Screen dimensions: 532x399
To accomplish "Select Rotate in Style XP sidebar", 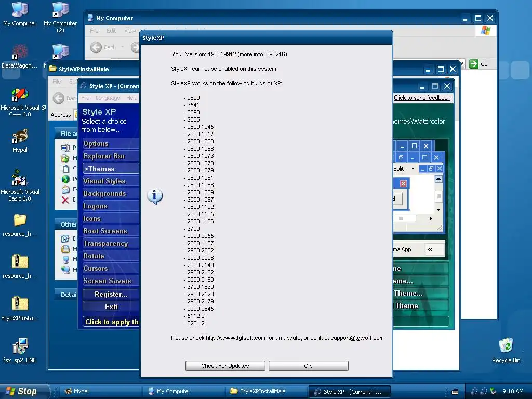I will pos(111,256).
